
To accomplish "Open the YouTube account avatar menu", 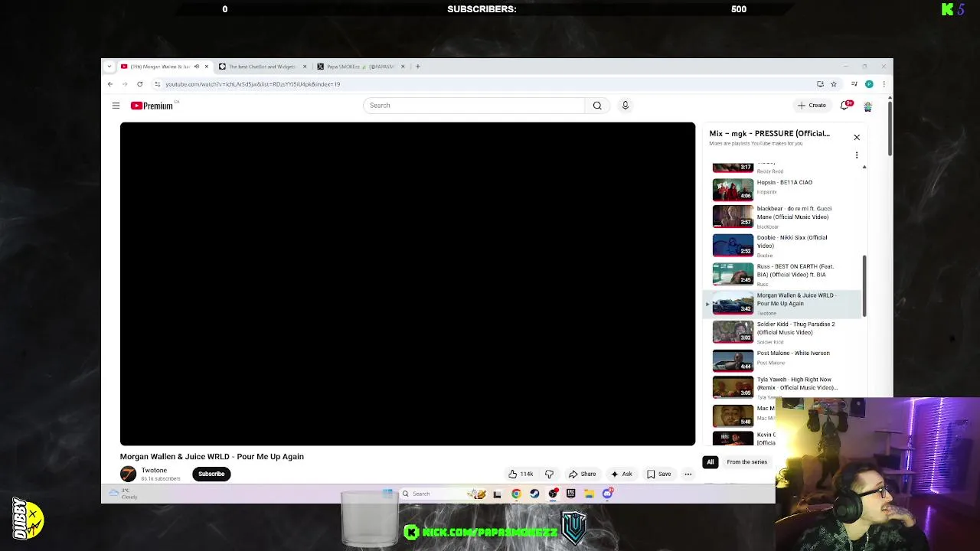I will pos(867,106).
